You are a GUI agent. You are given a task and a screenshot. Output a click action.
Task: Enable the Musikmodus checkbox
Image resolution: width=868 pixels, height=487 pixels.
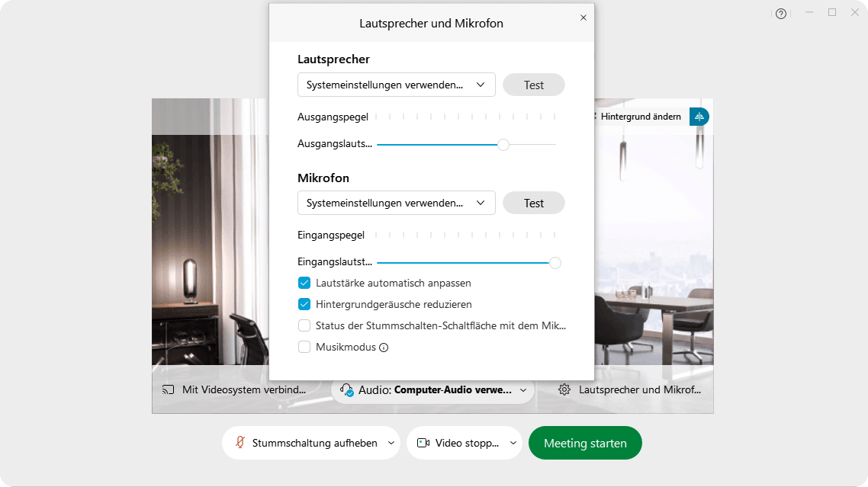tap(304, 347)
